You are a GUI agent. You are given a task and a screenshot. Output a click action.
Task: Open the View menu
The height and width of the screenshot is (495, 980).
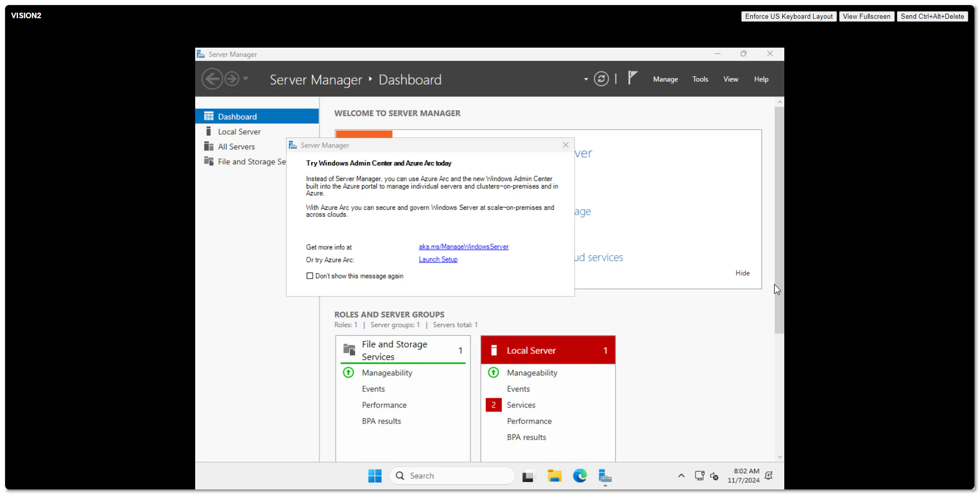(x=731, y=80)
